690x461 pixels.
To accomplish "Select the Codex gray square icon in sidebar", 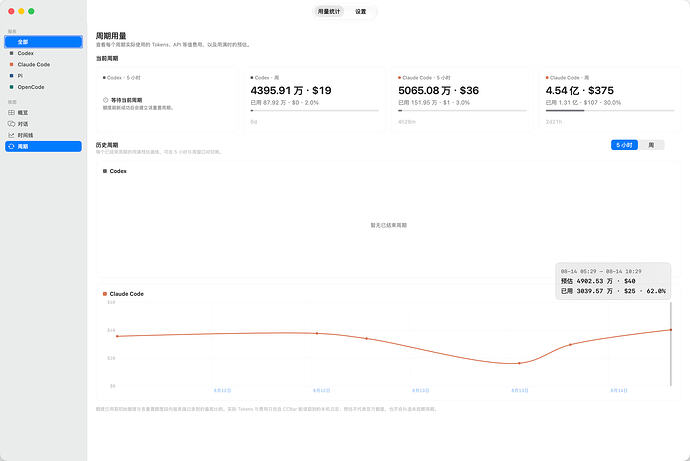I will pos(11,53).
